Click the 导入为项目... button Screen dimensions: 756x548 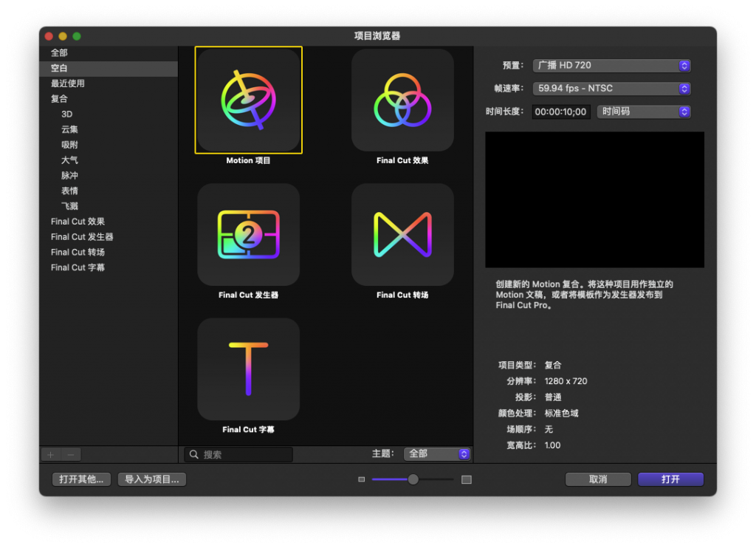tap(152, 479)
